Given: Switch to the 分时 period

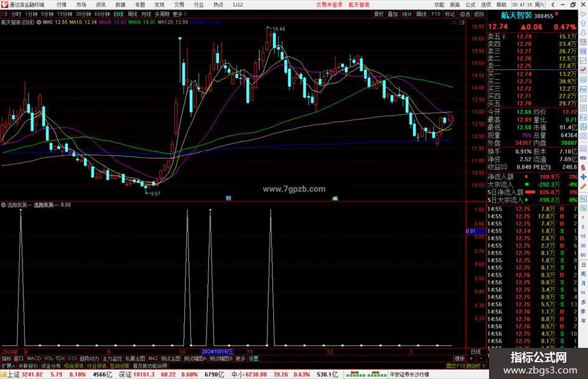Looking at the screenshot, I should click(16, 14).
